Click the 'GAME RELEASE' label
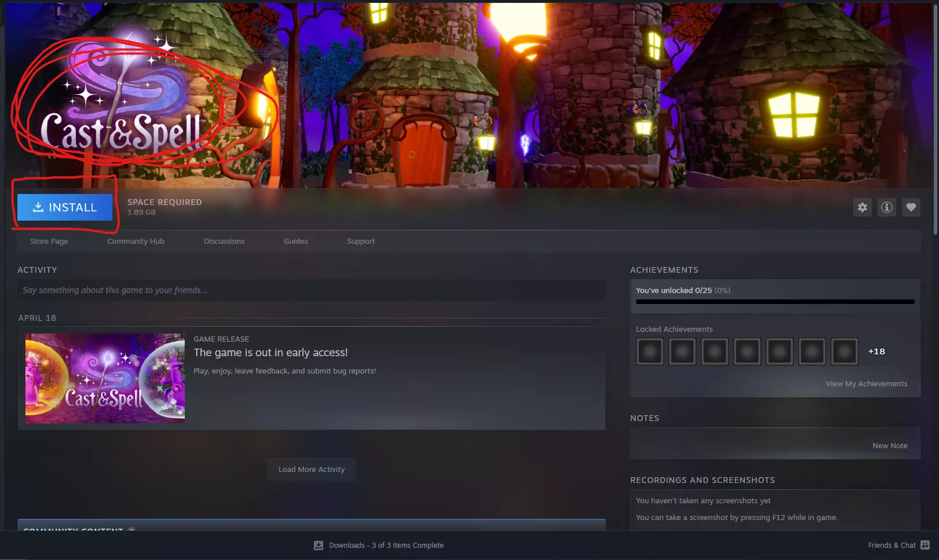The image size is (939, 560). pyautogui.click(x=221, y=339)
